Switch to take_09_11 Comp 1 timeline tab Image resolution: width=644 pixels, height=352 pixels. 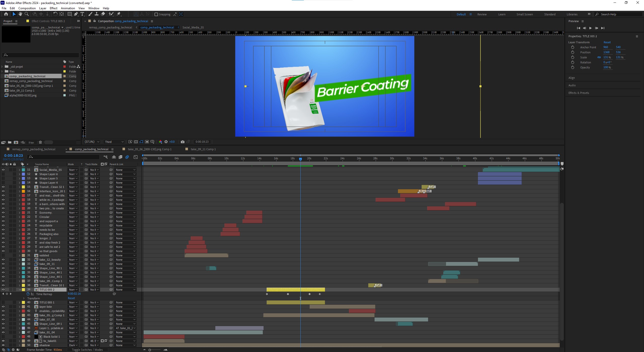203,149
